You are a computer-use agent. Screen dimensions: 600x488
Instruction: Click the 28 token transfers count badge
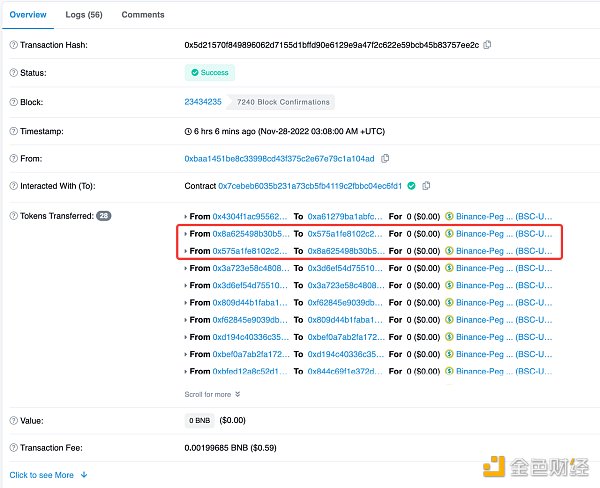coord(104,216)
